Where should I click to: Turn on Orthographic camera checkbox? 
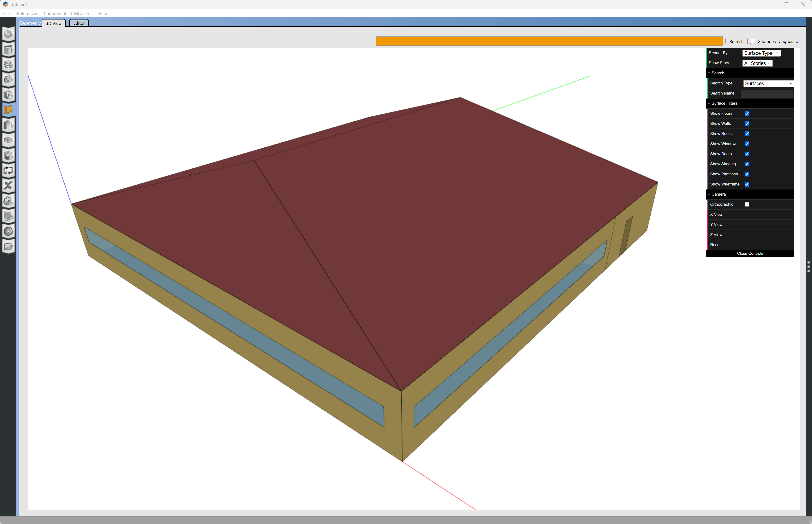[x=747, y=204]
